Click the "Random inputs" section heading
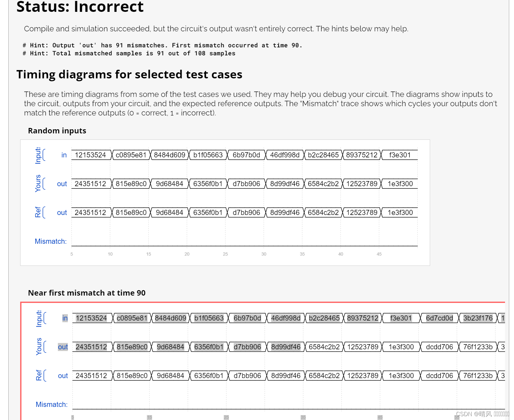The image size is (514, 420). coord(57,131)
